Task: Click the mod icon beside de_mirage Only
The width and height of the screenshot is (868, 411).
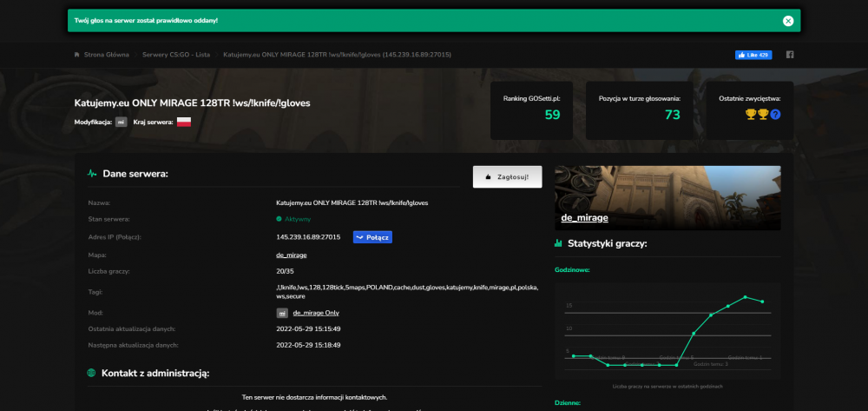Action: tap(282, 313)
